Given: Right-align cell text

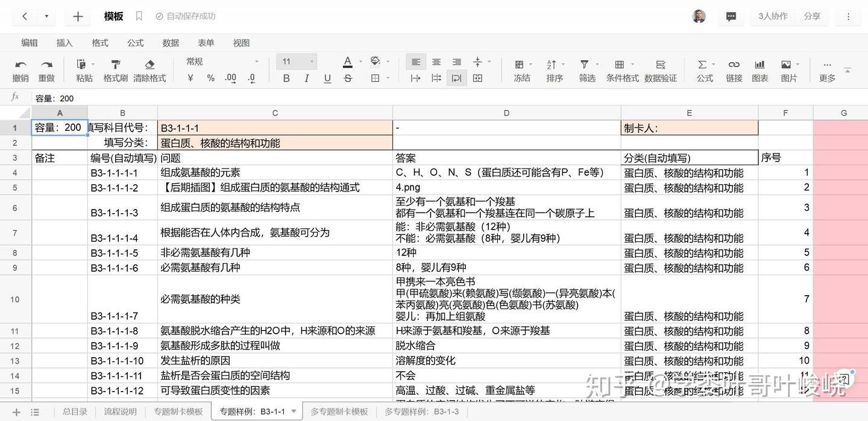Looking at the screenshot, I should click(x=457, y=62).
